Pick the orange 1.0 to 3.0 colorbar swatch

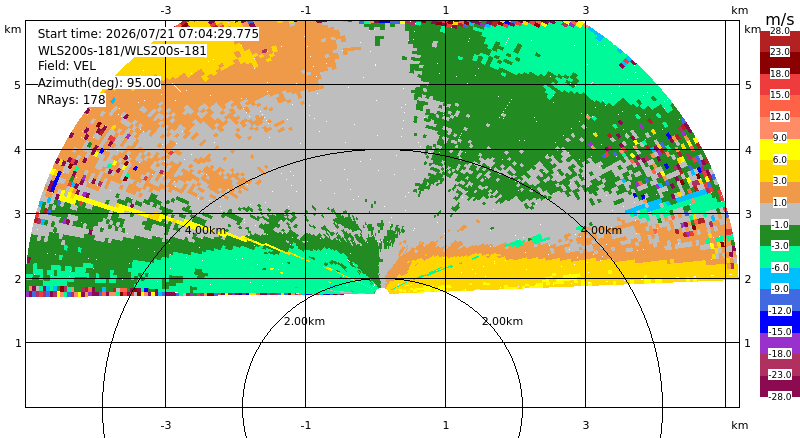(x=780, y=192)
